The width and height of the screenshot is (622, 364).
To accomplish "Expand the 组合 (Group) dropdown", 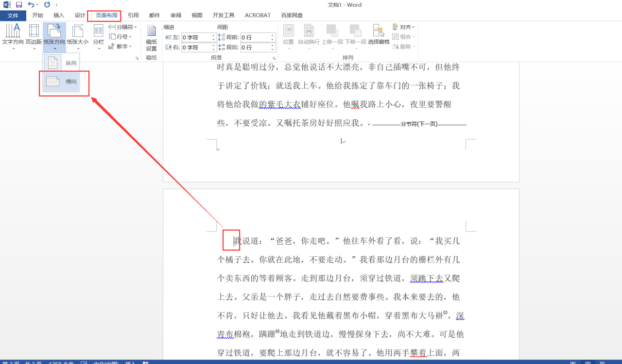I will 403,37.
